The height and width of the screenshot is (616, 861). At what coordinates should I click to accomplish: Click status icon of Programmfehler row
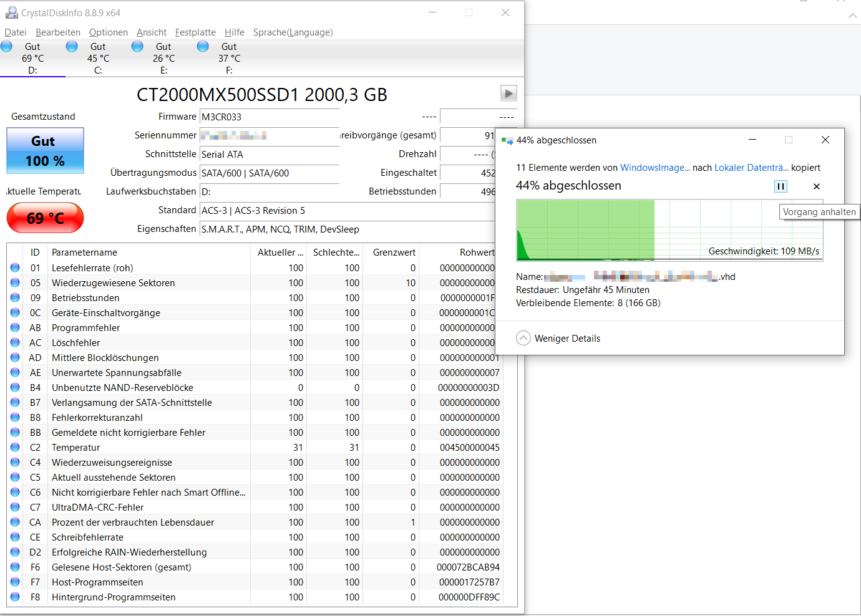point(15,327)
